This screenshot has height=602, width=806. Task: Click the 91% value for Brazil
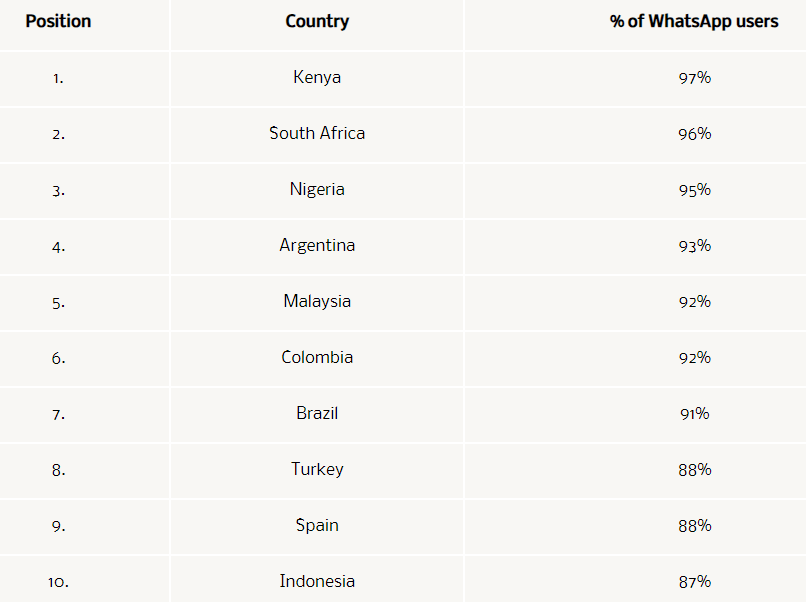coord(694,413)
